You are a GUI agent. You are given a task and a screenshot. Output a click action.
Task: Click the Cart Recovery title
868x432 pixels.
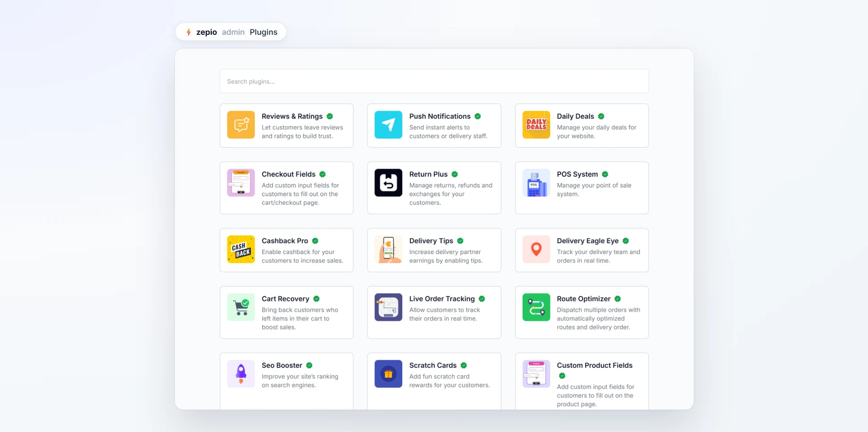pos(285,299)
